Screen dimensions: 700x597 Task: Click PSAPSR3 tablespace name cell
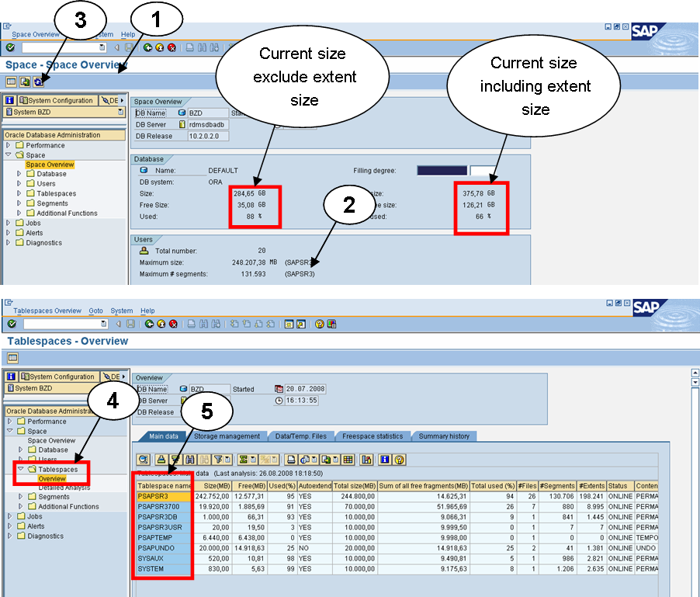(164, 496)
